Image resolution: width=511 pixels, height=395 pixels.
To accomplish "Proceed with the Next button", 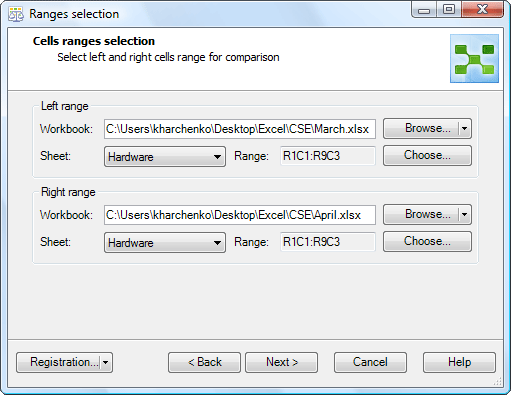I will [x=282, y=362].
